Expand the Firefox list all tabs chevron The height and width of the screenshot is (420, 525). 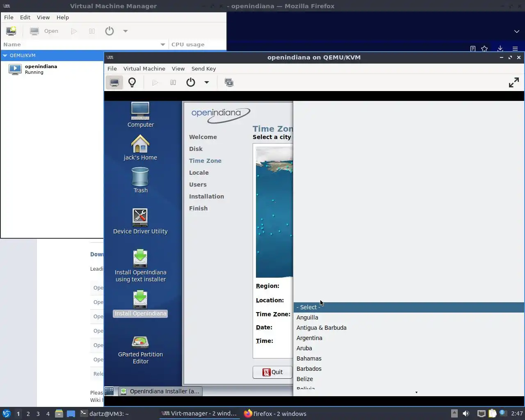pos(517,31)
